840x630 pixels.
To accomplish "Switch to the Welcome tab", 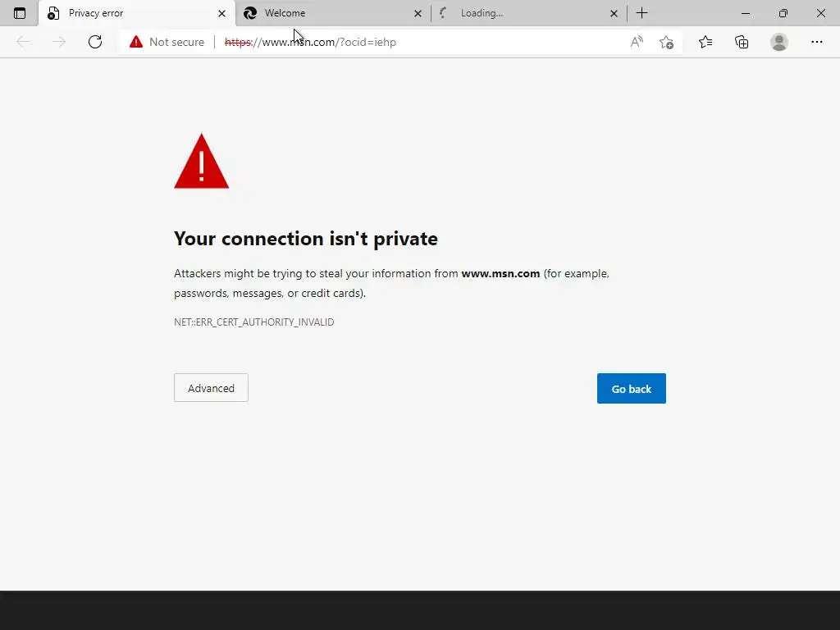I will click(328, 13).
